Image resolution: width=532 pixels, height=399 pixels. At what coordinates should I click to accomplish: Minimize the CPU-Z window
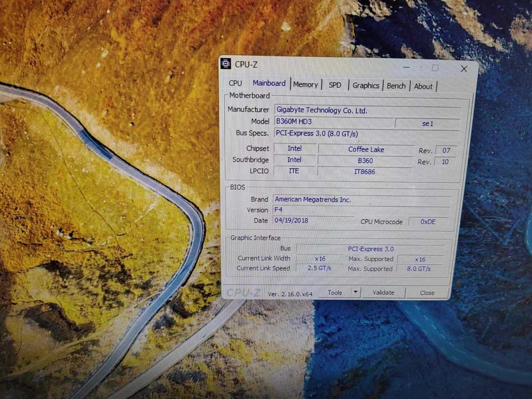406,67
